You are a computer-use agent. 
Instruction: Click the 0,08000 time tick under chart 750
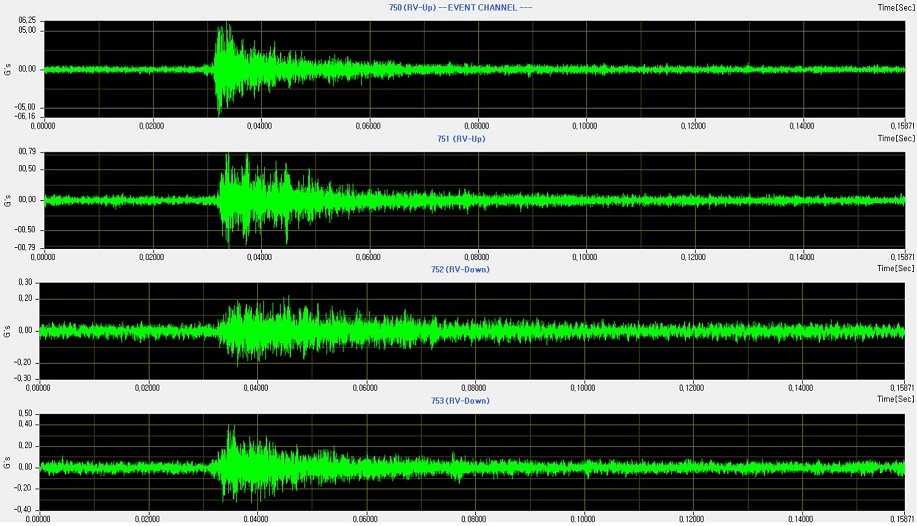tap(477, 126)
